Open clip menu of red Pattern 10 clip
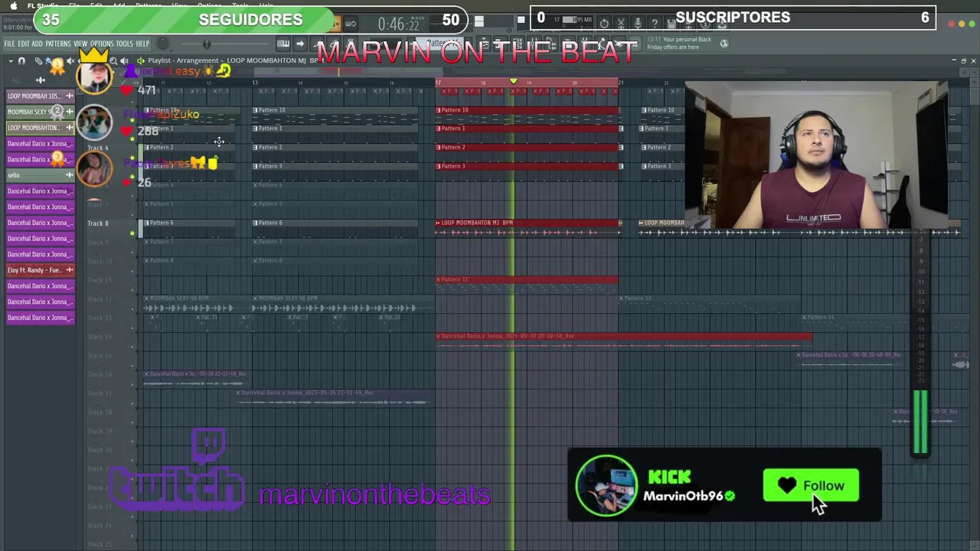This screenshot has width=980, height=551. pos(439,110)
